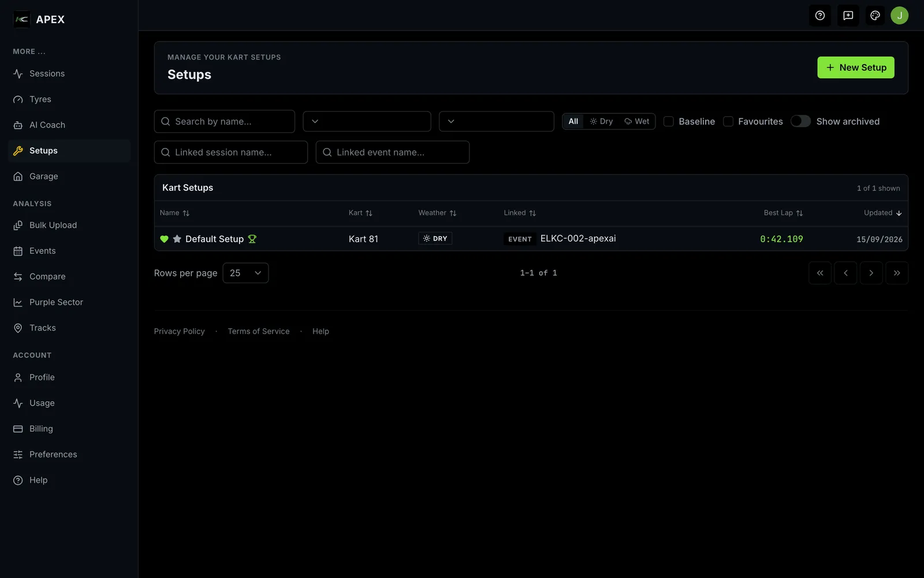Focus the Linked event name field
The image size is (924, 578).
click(393, 152)
